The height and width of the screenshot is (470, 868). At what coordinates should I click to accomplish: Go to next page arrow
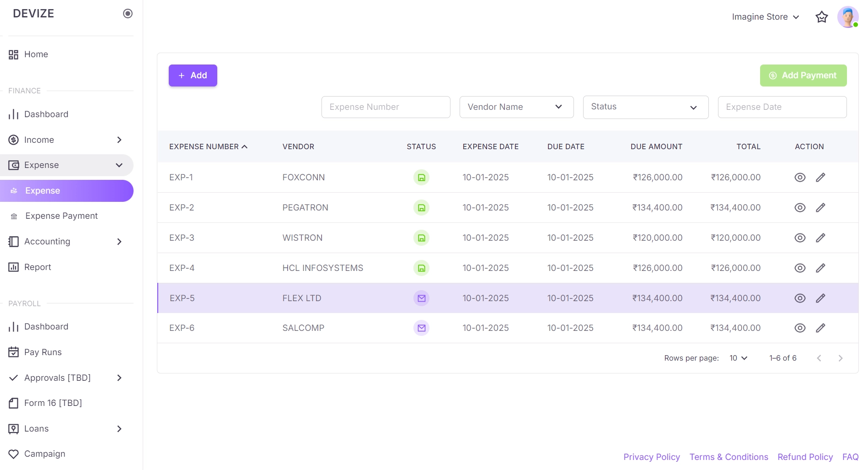[x=840, y=358]
